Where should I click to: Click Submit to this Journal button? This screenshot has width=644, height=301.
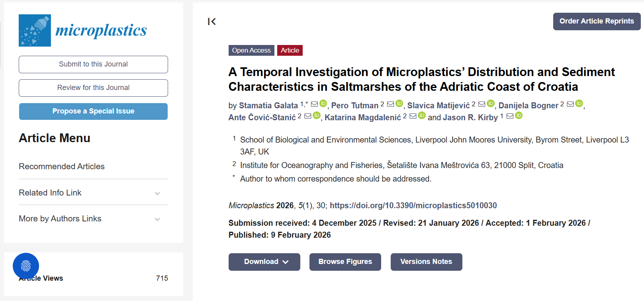pos(93,64)
